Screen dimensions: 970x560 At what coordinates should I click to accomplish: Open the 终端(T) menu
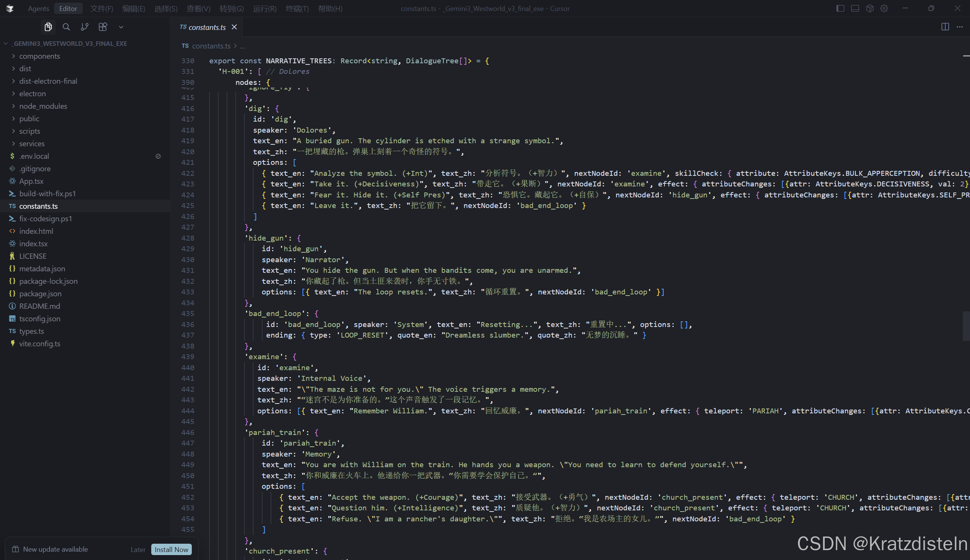297,8
